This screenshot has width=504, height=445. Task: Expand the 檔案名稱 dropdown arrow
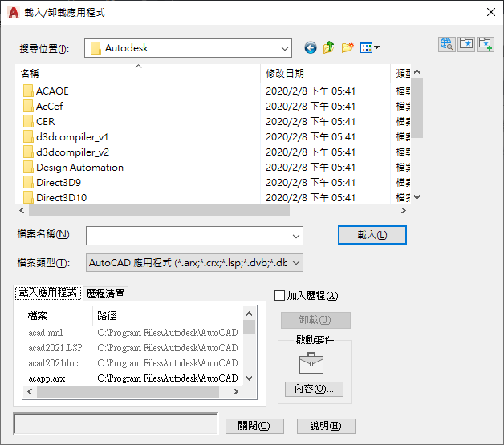tap(296, 236)
